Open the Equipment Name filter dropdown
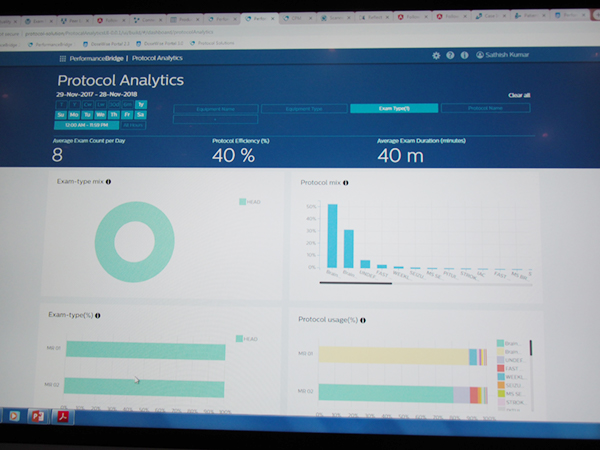The width and height of the screenshot is (600, 450). coord(214,108)
